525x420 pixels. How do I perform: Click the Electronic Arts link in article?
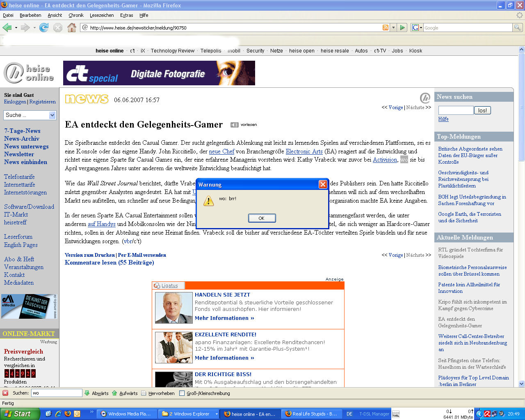point(304,151)
